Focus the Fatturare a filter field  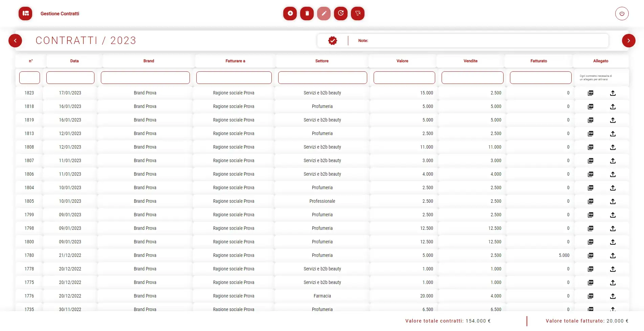tap(234, 78)
